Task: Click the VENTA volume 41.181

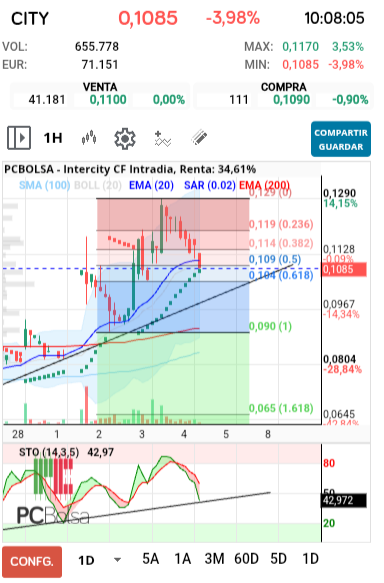Action: pos(47,100)
